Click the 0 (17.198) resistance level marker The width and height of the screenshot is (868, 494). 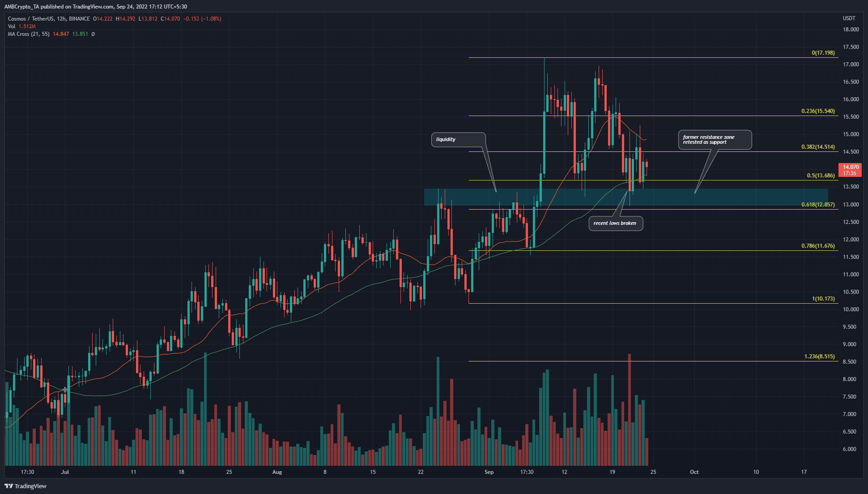[x=820, y=52]
